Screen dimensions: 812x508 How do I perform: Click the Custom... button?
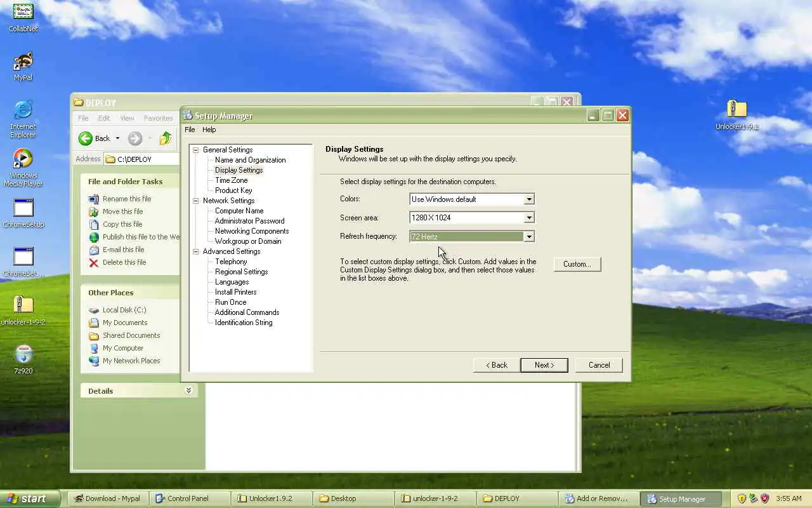point(577,264)
